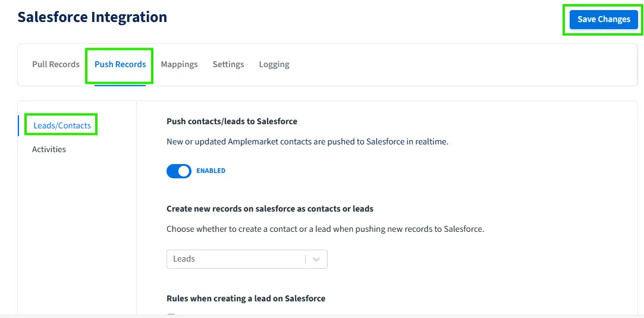Screen dimensions: 644x318
Task: Click the chevron arrow in the Leads dropdown
Action: coord(316,259)
